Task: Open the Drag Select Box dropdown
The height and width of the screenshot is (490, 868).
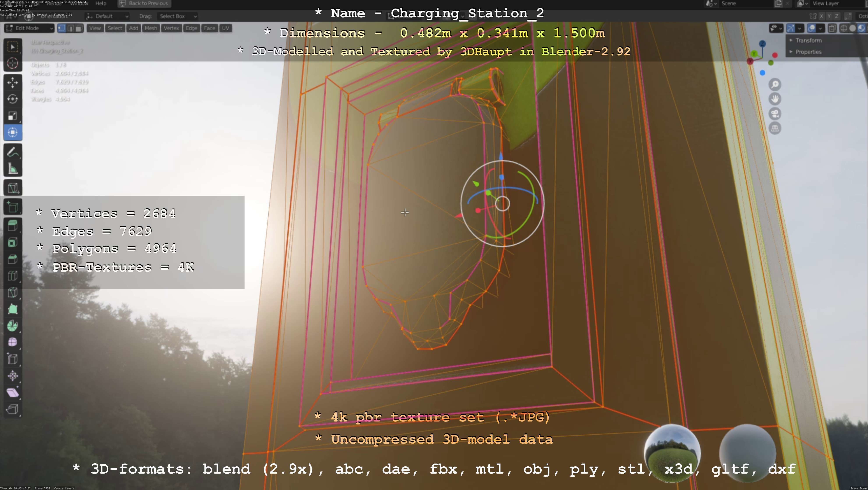Action: pos(177,16)
